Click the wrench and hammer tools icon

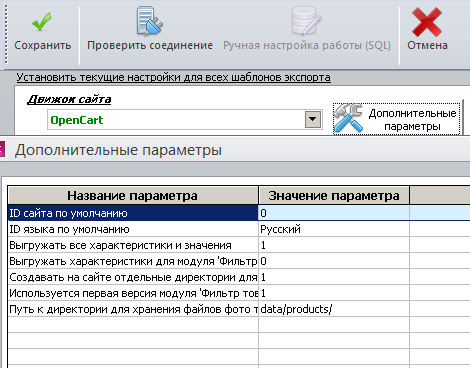[x=349, y=118]
